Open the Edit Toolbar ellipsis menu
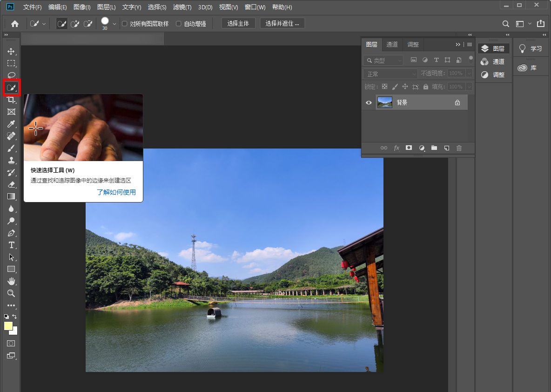This screenshot has height=392, width=551. (11, 305)
